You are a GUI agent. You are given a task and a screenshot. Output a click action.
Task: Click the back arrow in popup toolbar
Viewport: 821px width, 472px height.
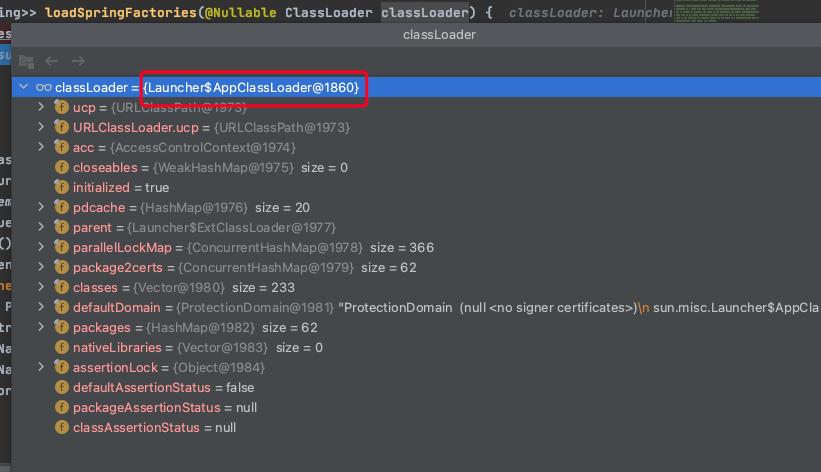click(x=51, y=61)
